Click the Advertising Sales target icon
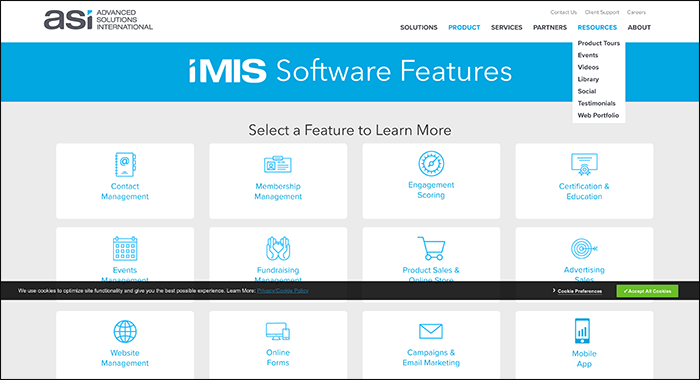The image size is (700, 380). tap(584, 249)
